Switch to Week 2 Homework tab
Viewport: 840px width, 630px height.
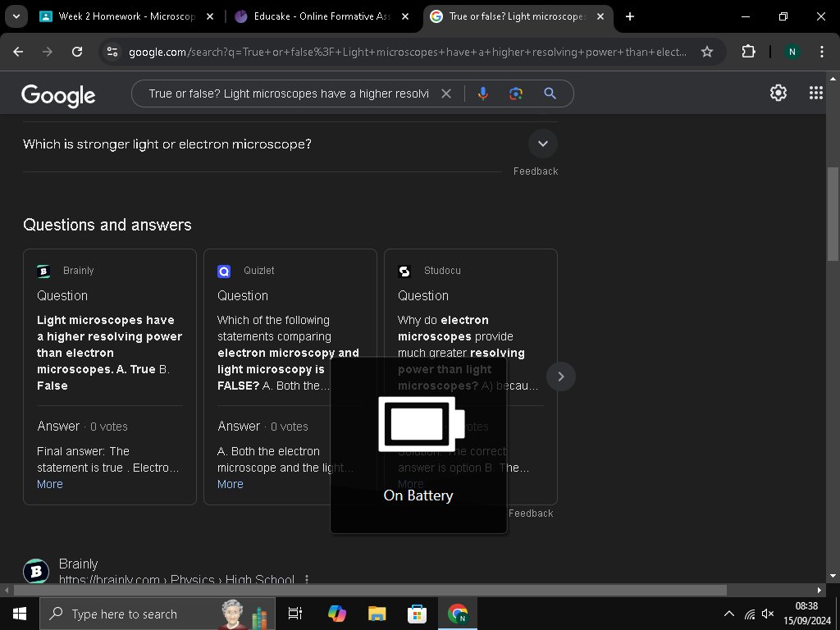click(x=127, y=16)
